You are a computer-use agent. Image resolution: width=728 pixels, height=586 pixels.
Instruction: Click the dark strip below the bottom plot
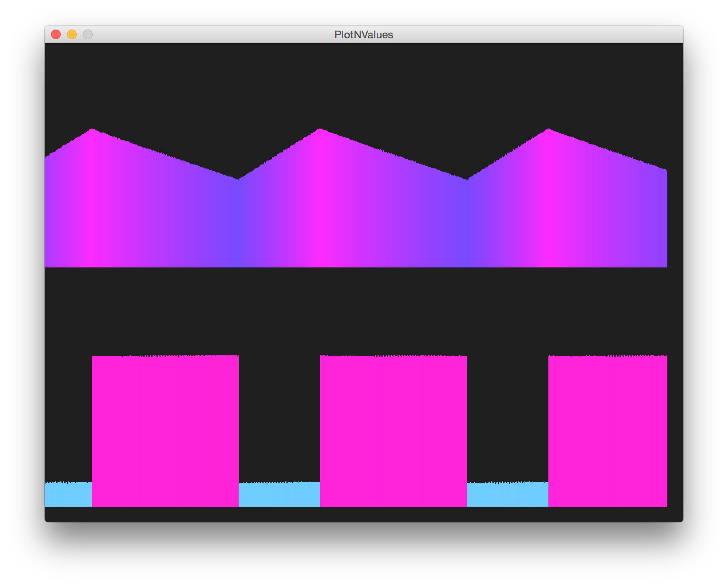(x=364, y=515)
